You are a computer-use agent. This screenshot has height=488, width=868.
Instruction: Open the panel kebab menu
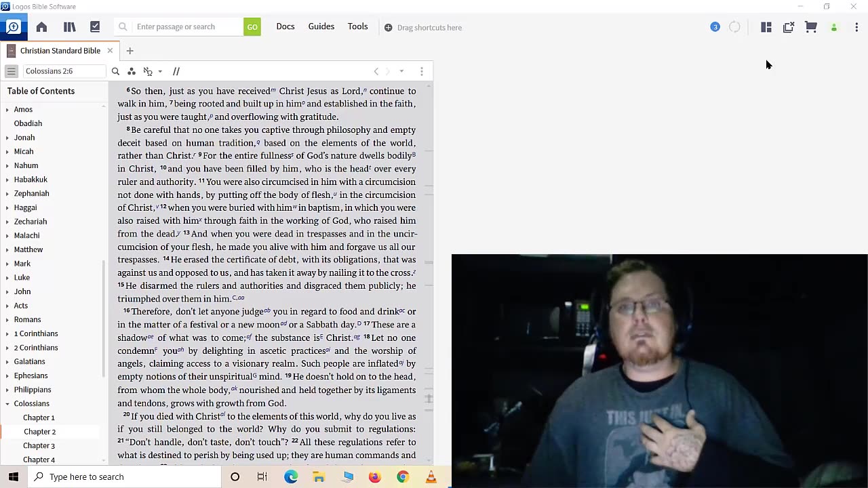click(x=422, y=71)
